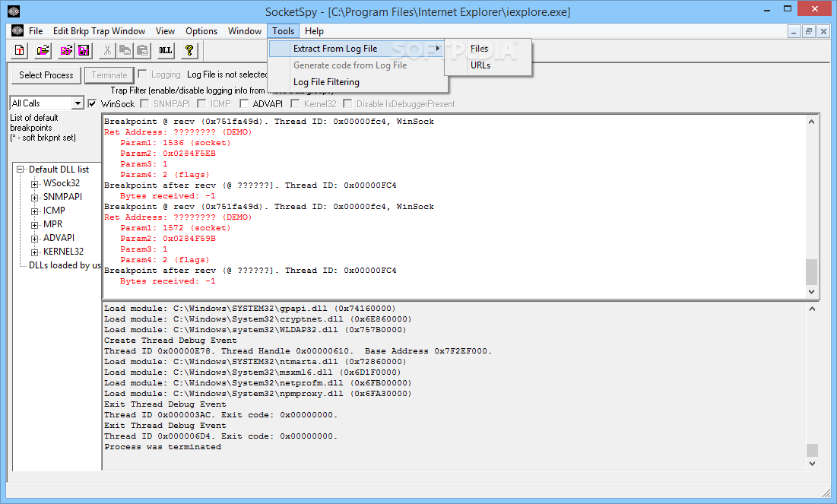Toggle the Logging checkbox

tap(142, 74)
